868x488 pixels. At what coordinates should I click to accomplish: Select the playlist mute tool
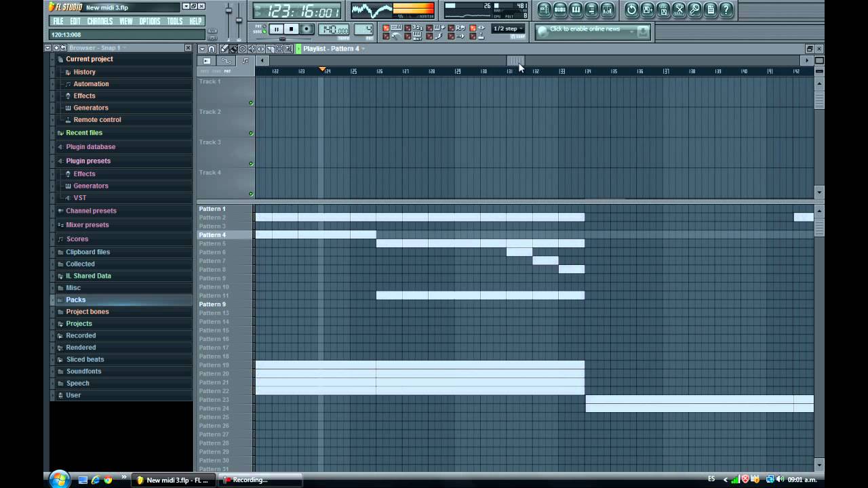(x=252, y=49)
